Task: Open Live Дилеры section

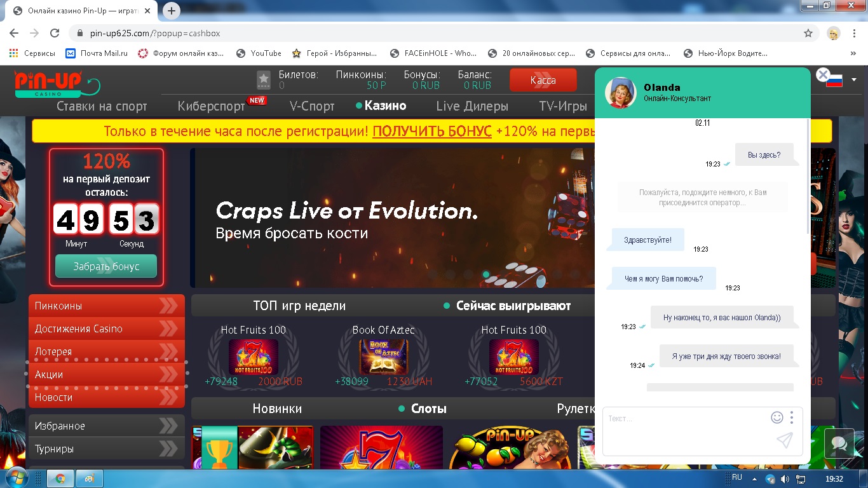Action: coord(472,106)
